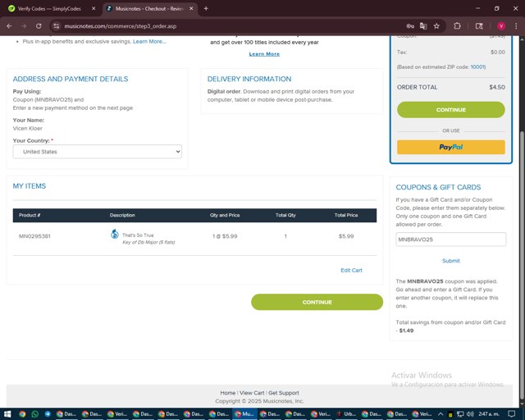Open the Edit Cart link

351,270
